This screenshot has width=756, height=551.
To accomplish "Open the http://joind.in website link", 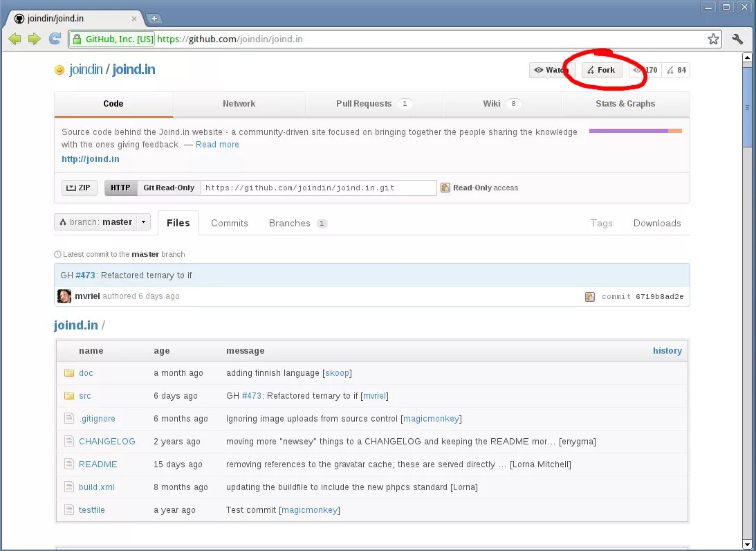I will coord(90,159).
